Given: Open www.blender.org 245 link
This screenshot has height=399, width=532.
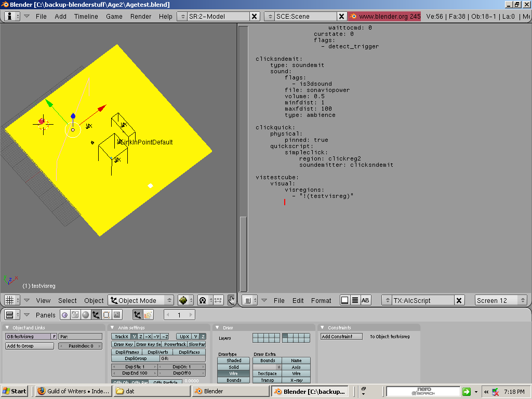Looking at the screenshot, I should [384, 16].
